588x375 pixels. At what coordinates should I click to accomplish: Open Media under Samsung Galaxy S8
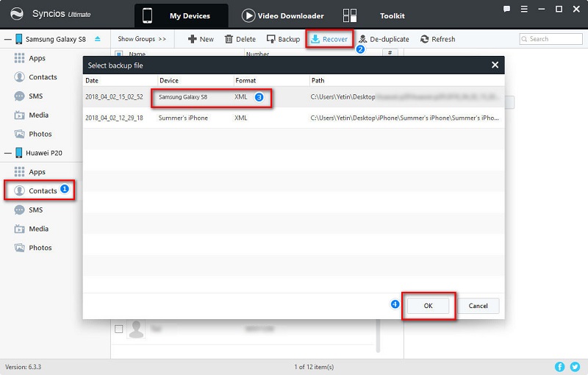pyautogui.click(x=32, y=115)
